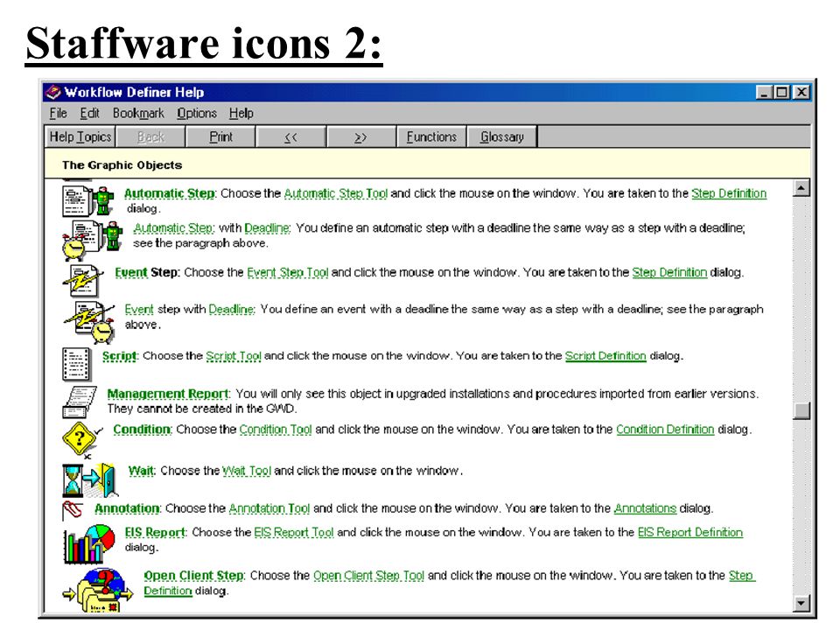
Task: Click the Event step with Deadline icon
Action: pyautogui.click(x=89, y=321)
